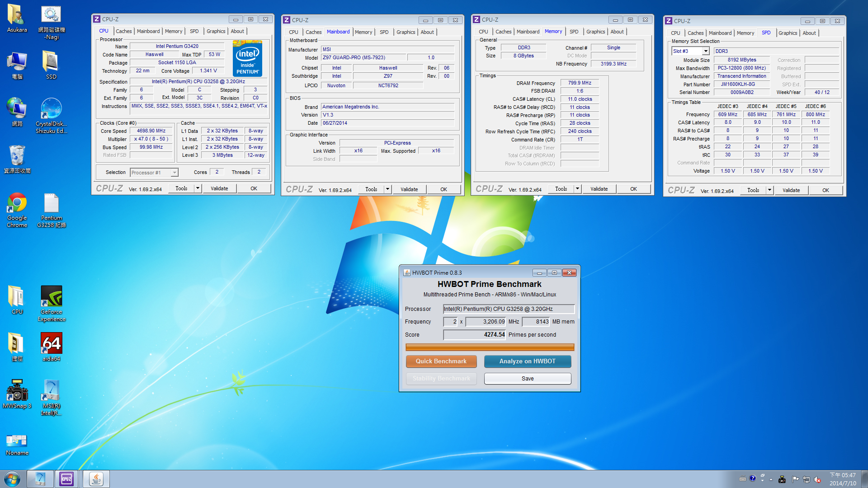This screenshot has height=488, width=868.
Task: Click Validate in the CPU tab window
Action: point(219,188)
